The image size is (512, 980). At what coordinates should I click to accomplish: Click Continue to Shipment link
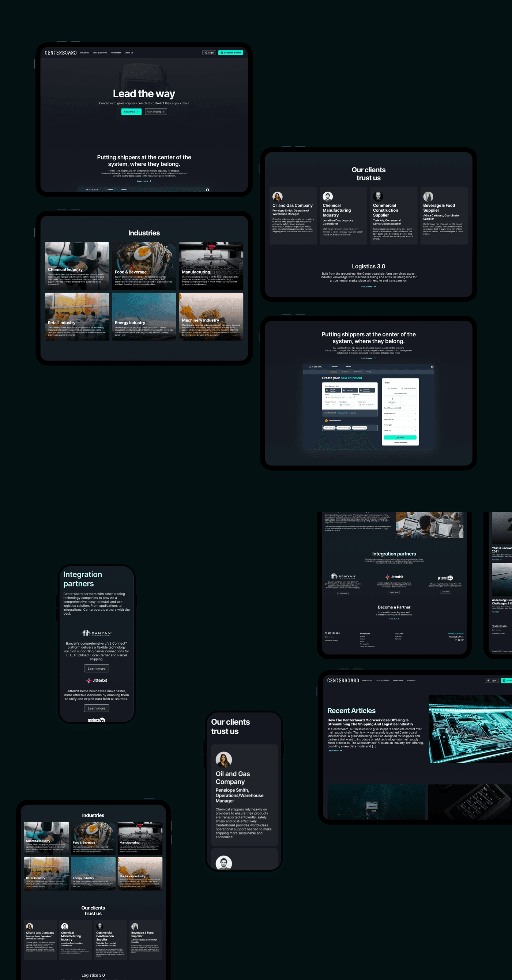pos(400,443)
